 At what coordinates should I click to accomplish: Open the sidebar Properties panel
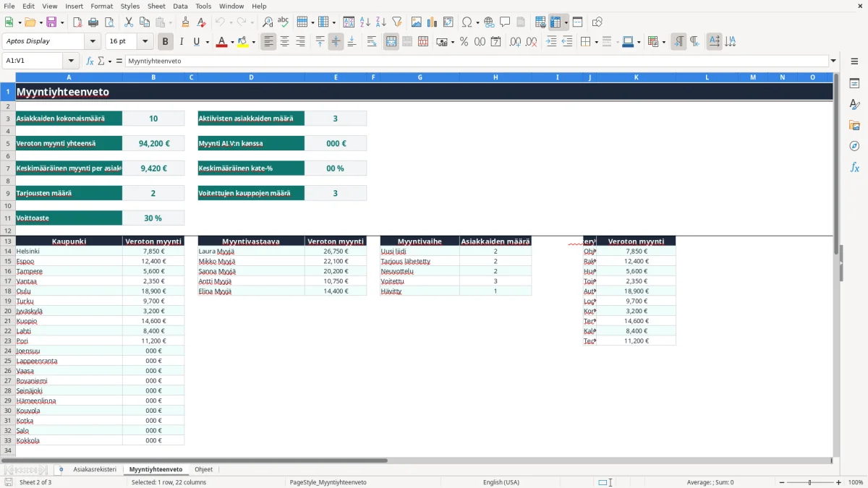[854, 83]
